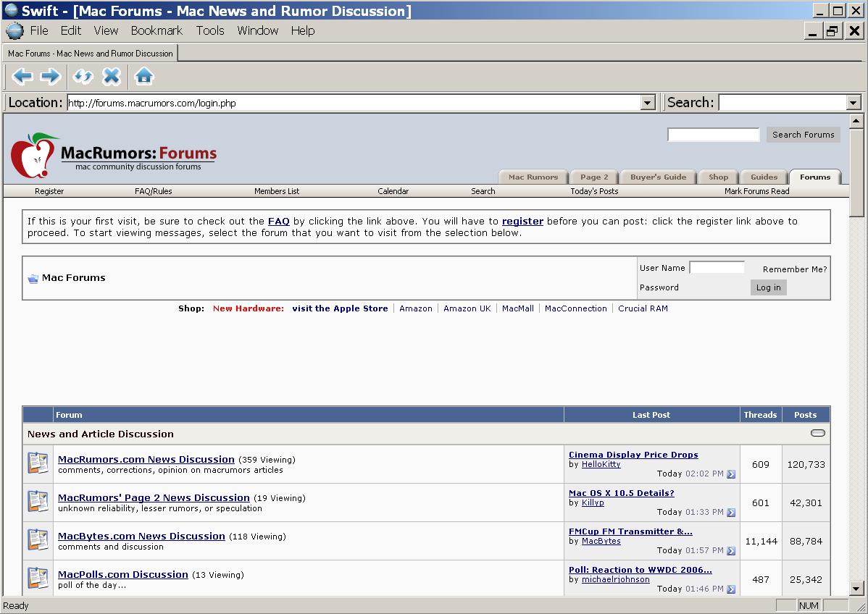Click Mark Forums Read
This screenshot has width=868, height=614.
756,191
